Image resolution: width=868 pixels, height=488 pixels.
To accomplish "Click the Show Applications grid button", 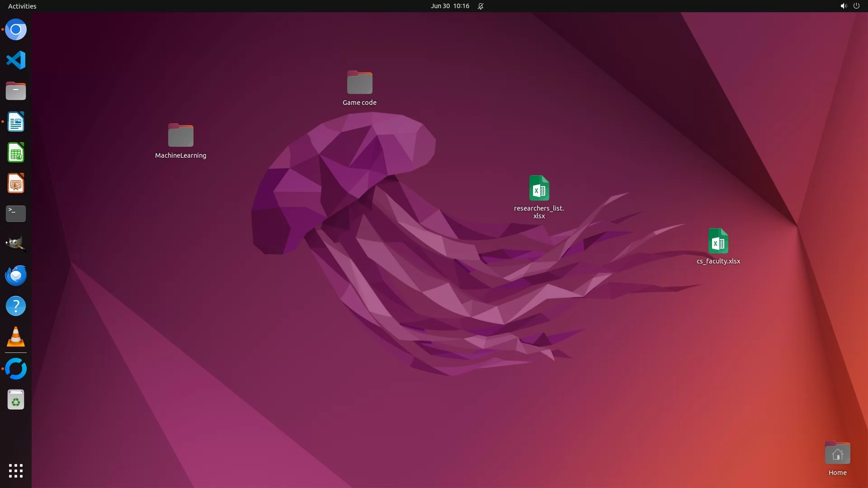I will point(16,470).
